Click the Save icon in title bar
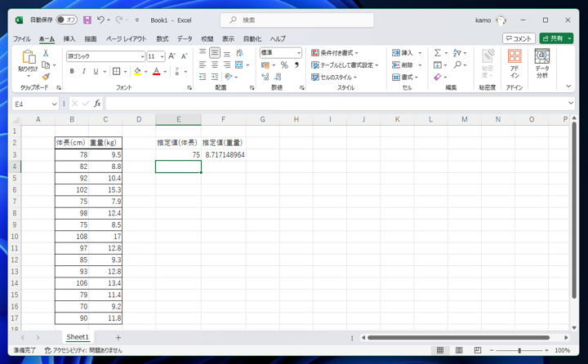 [x=87, y=20]
